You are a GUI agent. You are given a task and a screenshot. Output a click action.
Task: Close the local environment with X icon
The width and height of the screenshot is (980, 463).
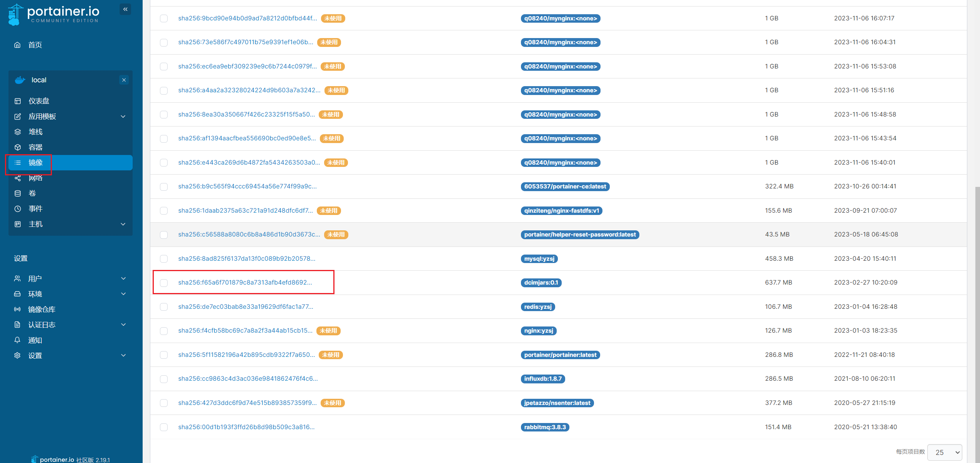[124, 80]
